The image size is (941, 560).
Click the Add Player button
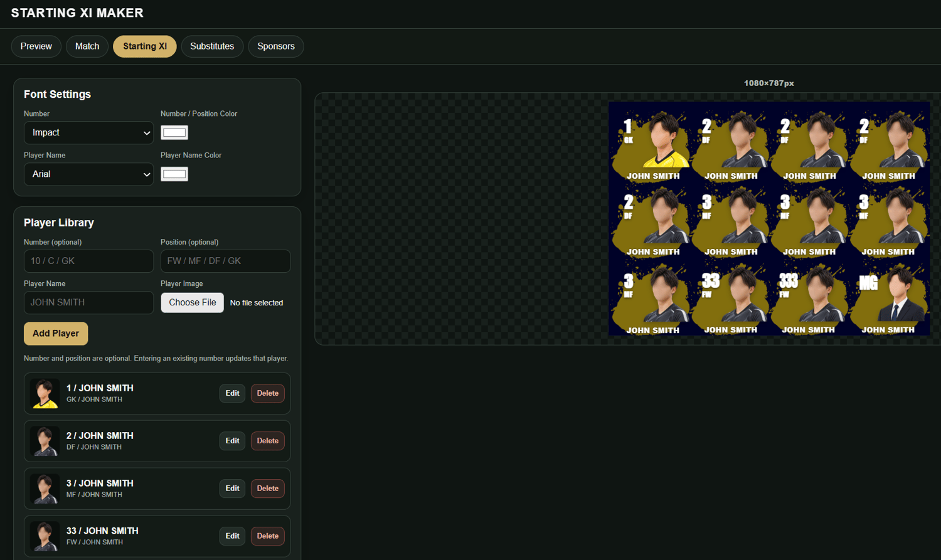coord(56,334)
